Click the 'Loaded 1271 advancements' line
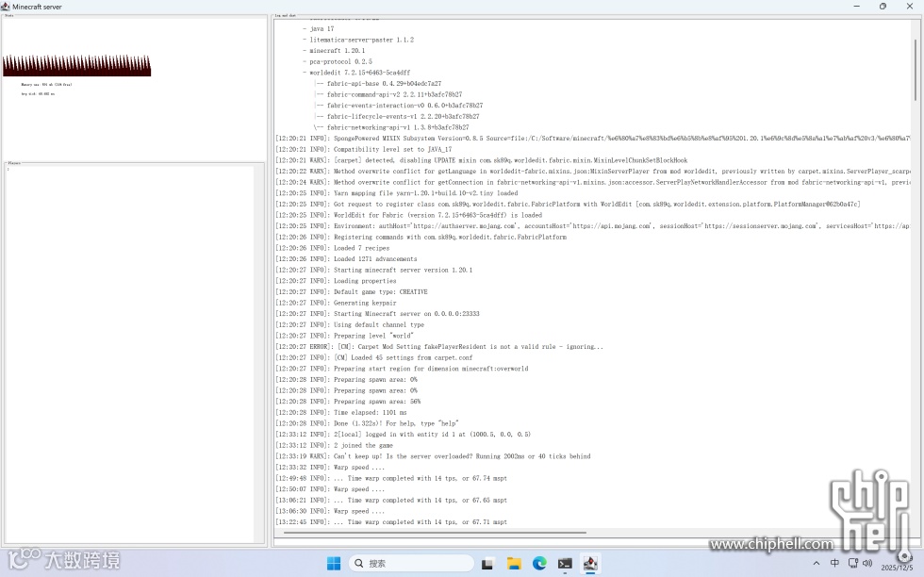The width and height of the screenshot is (924, 577). (347, 258)
